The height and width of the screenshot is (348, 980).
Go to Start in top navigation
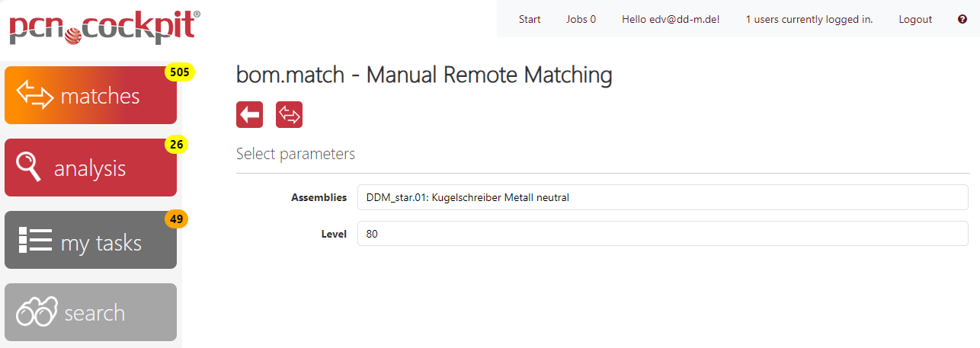pyautogui.click(x=530, y=19)
